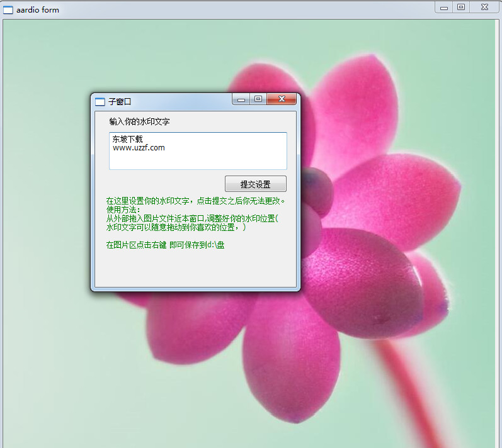
Task: Click the 东坡下载 text line
Action: [127, 139]
